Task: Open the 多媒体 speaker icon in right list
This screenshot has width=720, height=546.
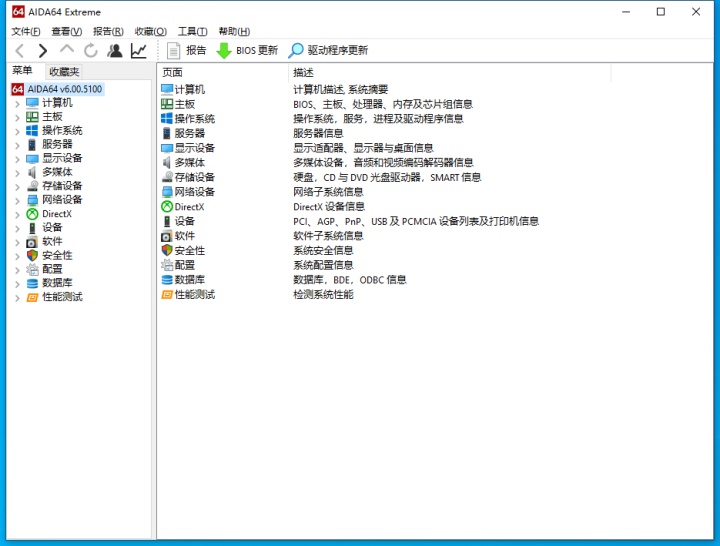Action: [167, 163]
